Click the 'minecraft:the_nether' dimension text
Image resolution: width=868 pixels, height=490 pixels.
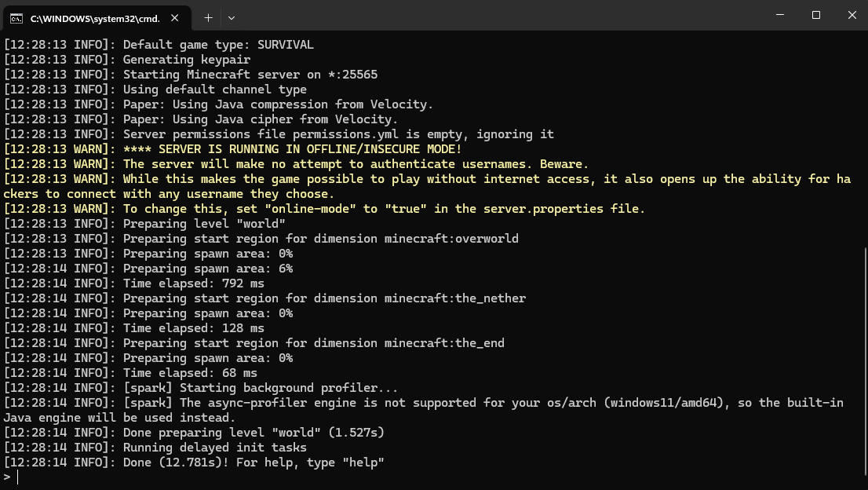[x=455, y=298]
